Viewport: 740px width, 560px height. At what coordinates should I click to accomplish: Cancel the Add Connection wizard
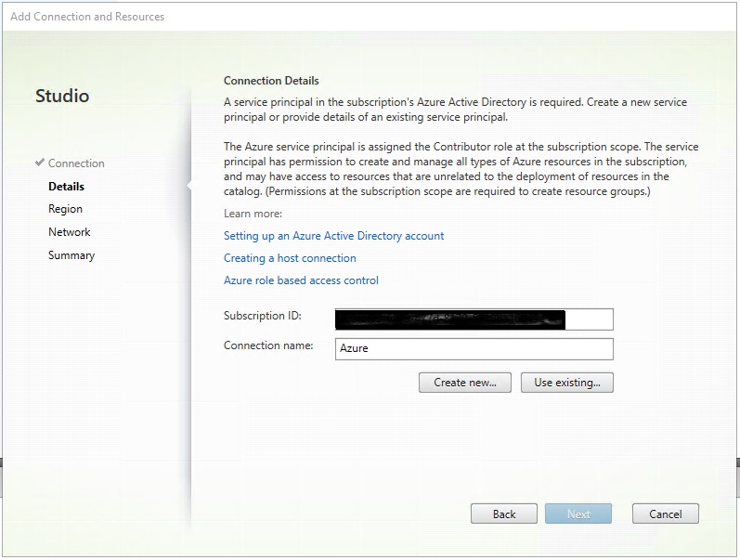point(665,514)
